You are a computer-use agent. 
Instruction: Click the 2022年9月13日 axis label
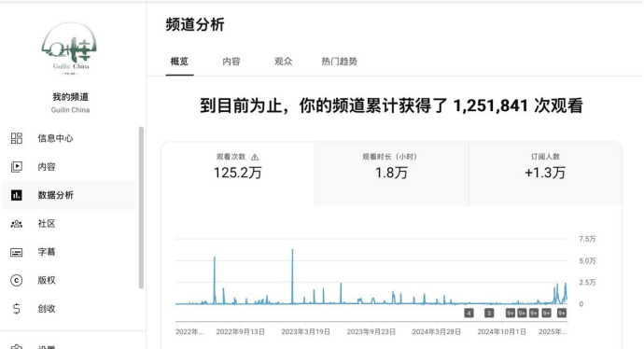tap(240, 332)
